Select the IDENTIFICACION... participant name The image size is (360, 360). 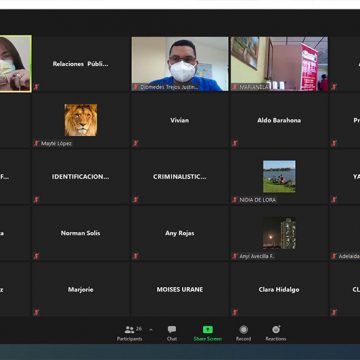pyautogui.click(x=80, y=177)
